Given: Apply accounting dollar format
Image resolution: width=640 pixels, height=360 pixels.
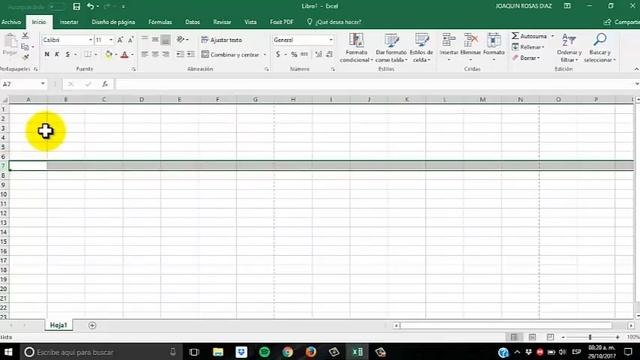Looking at the screenshot, I should tap(278, 54).
